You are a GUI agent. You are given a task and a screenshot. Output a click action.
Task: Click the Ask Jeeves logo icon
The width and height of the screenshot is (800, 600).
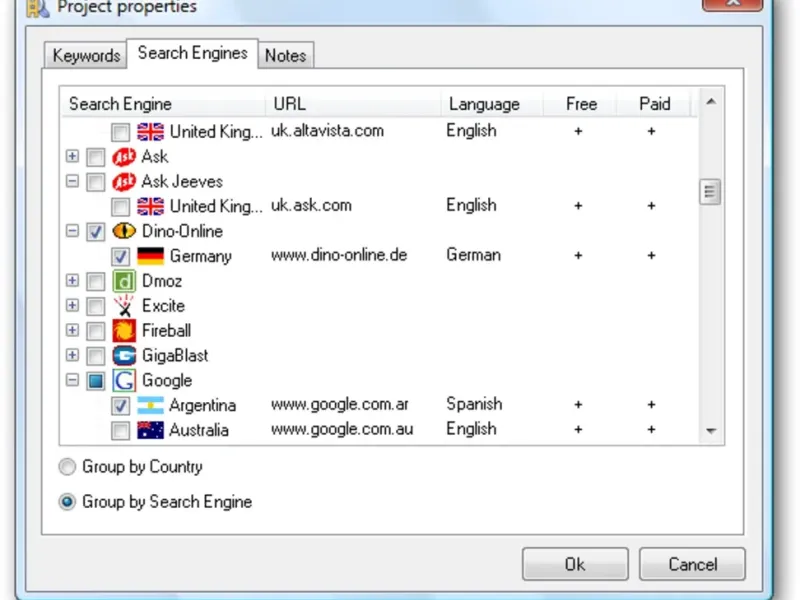(x=124, y=182)
